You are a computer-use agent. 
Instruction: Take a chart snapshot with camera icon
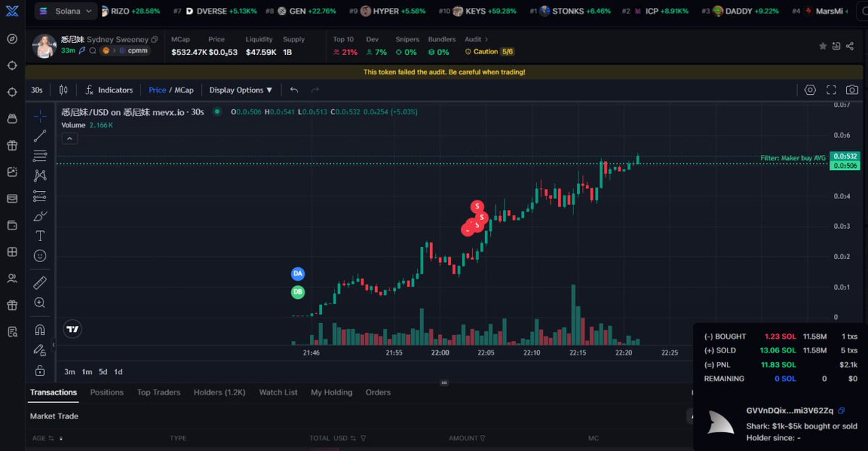(x=852, y=90)
